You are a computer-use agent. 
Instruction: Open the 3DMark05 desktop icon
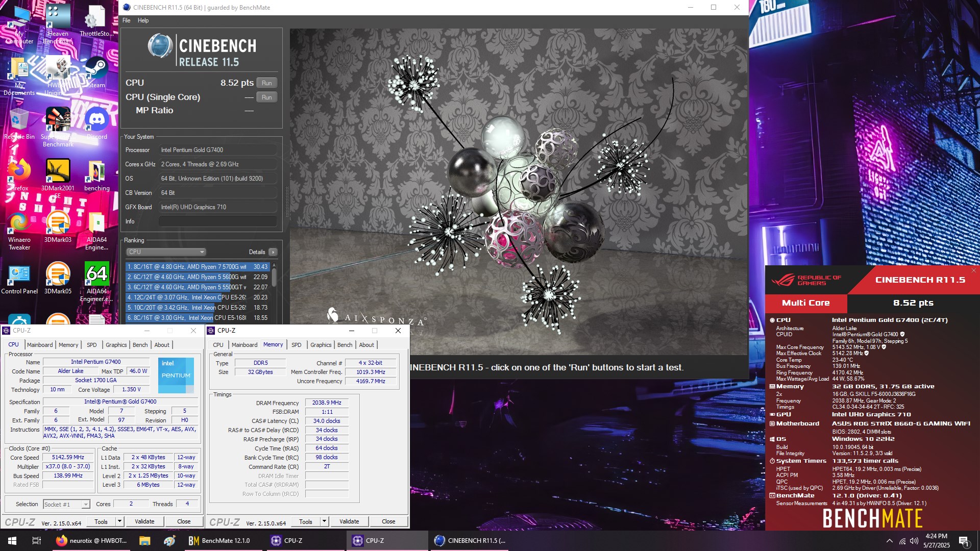(x=58, y=279)
